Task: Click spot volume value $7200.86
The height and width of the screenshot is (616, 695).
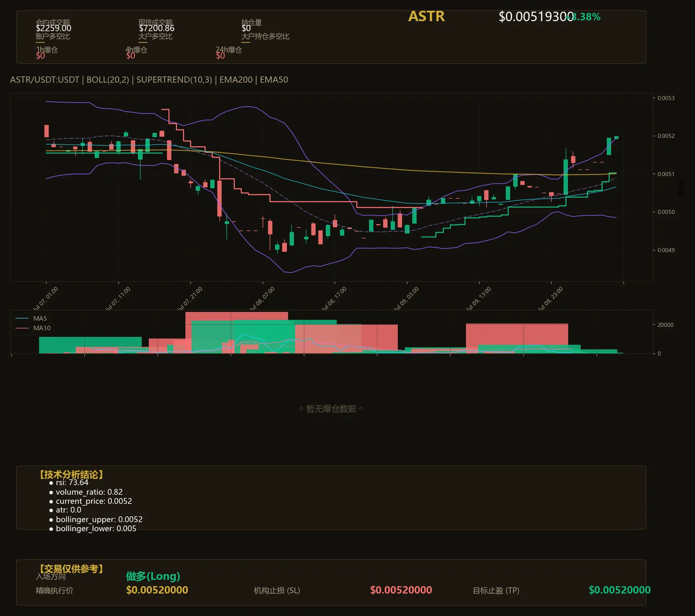Action: [x=157, y=28]
